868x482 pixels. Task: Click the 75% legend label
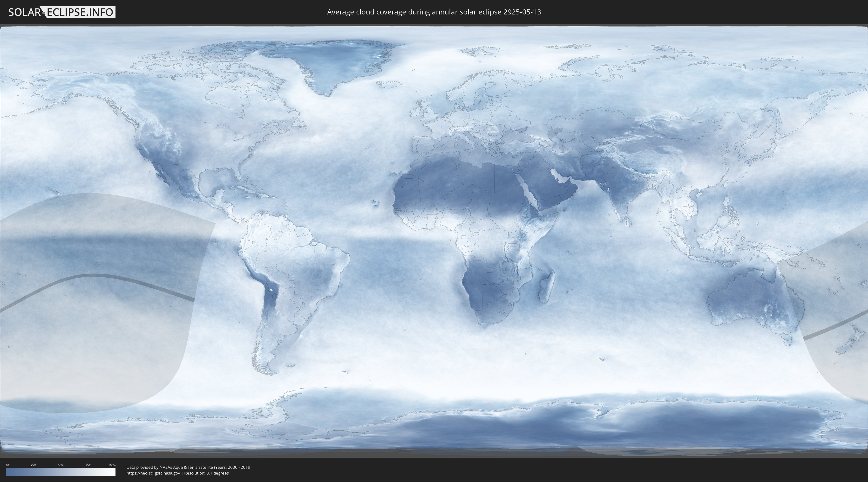point(88,465)
